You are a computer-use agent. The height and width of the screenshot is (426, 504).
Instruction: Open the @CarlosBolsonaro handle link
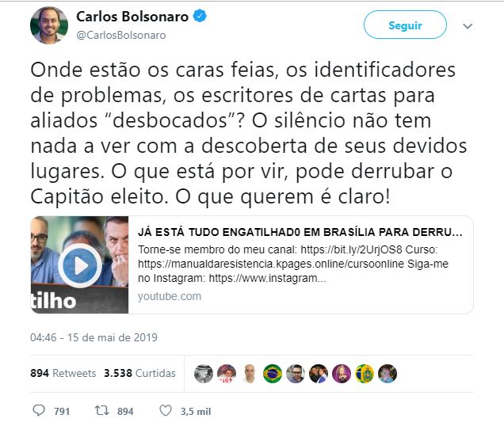(121, 35)
